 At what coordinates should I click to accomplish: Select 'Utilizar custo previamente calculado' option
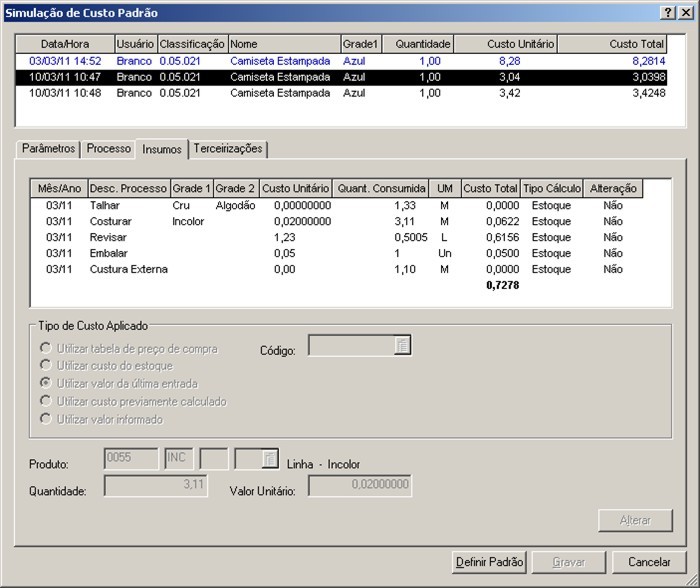tap(45, 401)
